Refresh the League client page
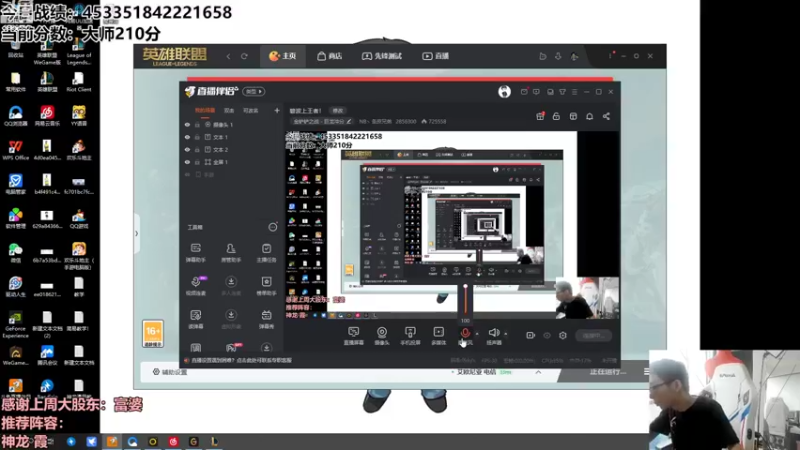This screenshot has width=800, height=450. [244, 56]
